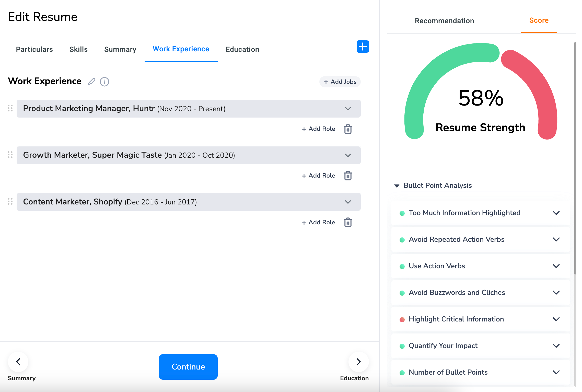
Task: Expand the Product Marketing Manager, Huntr entry
Action: (x=348, y=109)
